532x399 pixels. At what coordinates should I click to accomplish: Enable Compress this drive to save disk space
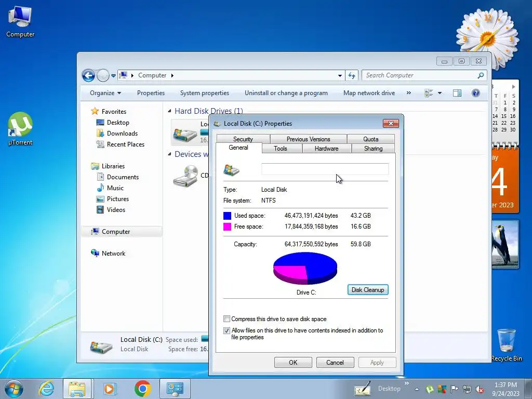click(227, 319)
